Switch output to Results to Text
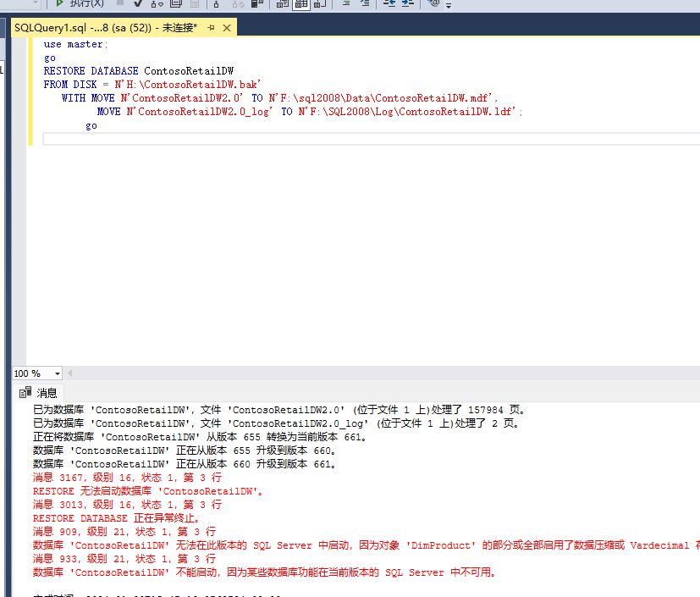 [282, 3]
